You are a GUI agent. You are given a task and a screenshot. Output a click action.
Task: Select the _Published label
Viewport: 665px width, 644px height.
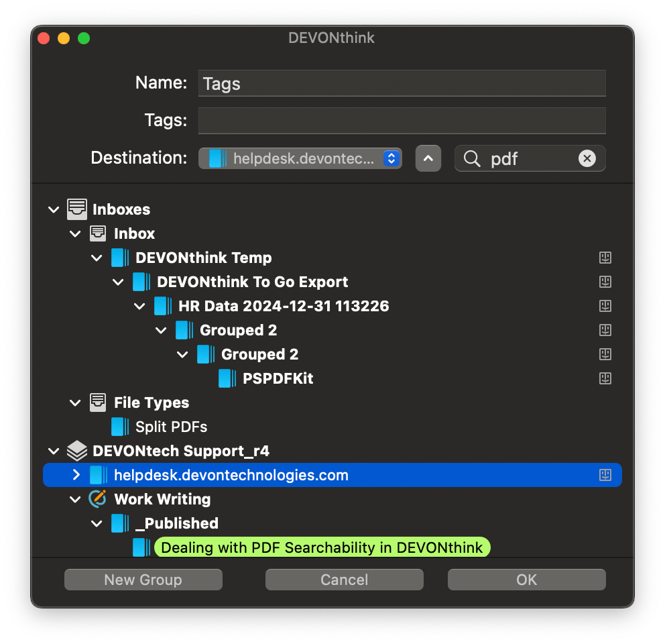click(177, 523)
